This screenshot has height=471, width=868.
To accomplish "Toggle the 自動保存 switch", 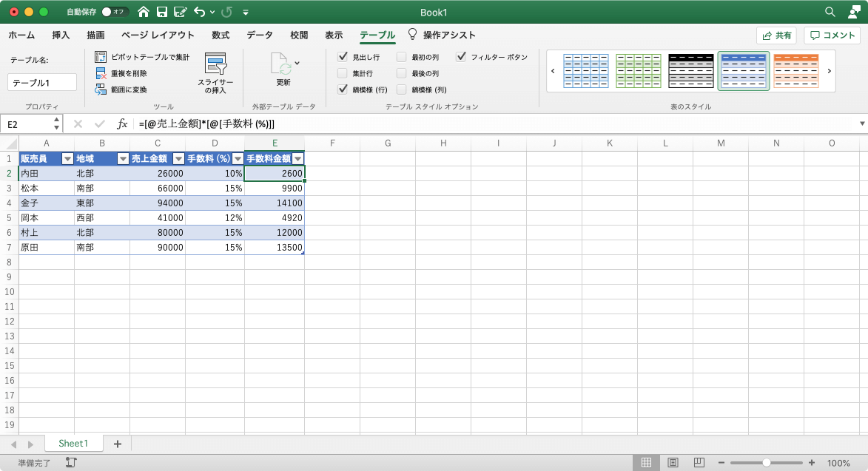I will tap(115, 12).
